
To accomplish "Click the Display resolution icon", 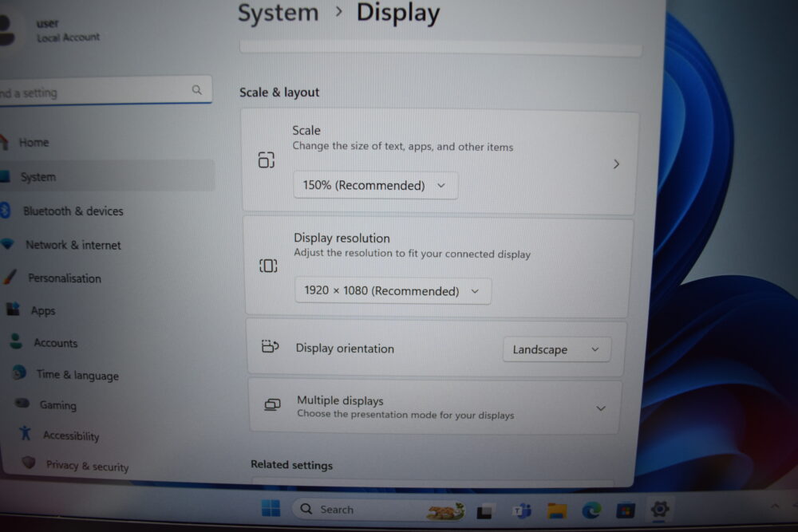I will tap(268, 266).
